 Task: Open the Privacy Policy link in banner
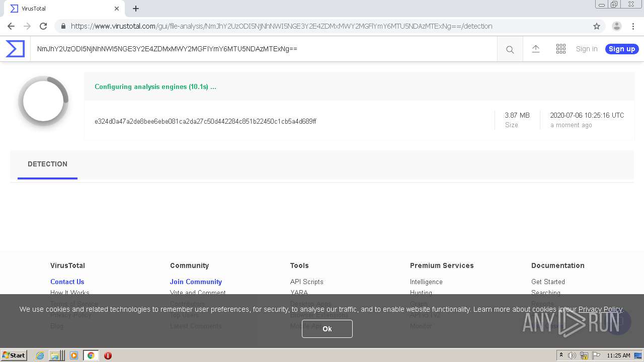coord(600,309)
